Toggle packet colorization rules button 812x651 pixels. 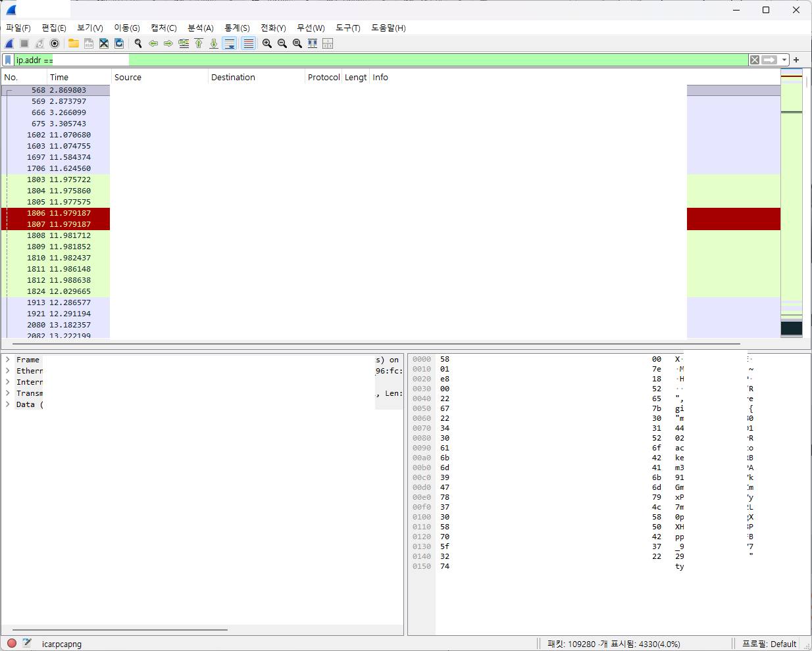click(x=248, y=43)
